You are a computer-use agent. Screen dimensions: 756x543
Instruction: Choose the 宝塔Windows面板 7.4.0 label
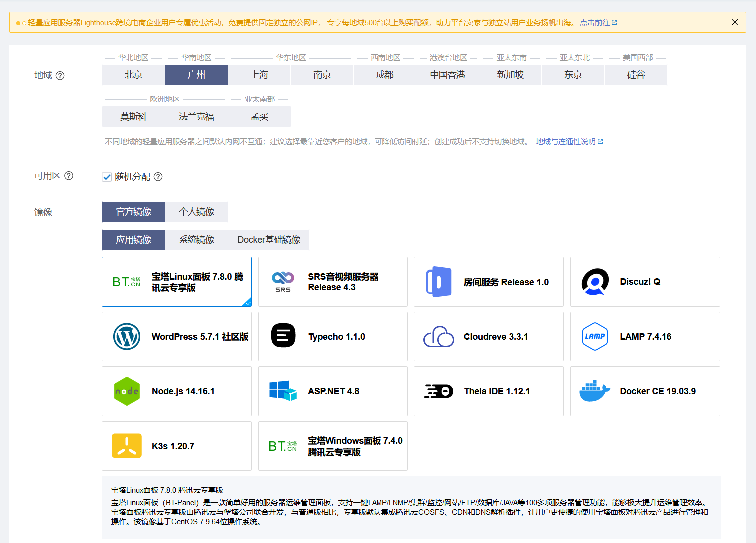[x=355, y=446]
